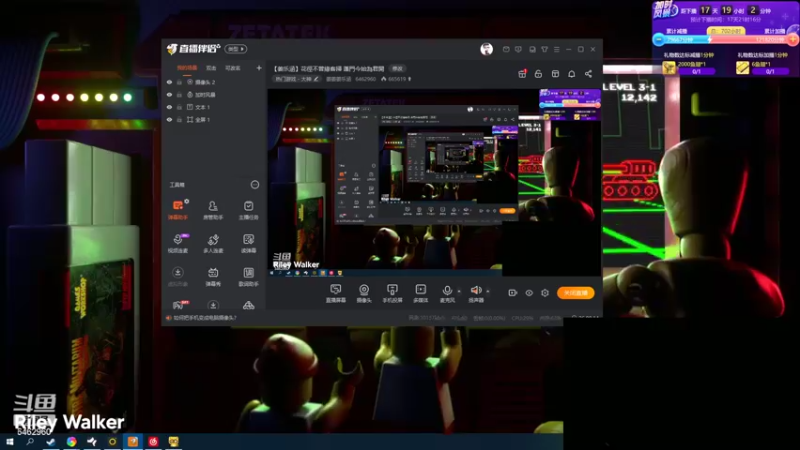Open the gift box icon with red badge
Viewport: 800px width, 450px height.
522,74
